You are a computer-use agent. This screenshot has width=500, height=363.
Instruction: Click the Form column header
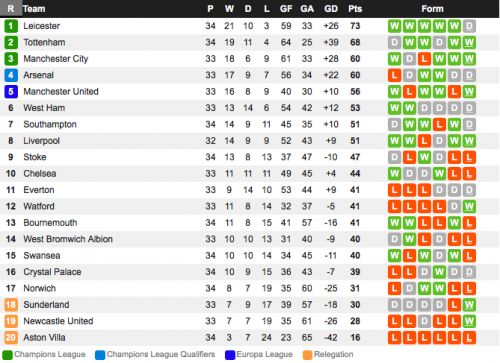[432, 9]
